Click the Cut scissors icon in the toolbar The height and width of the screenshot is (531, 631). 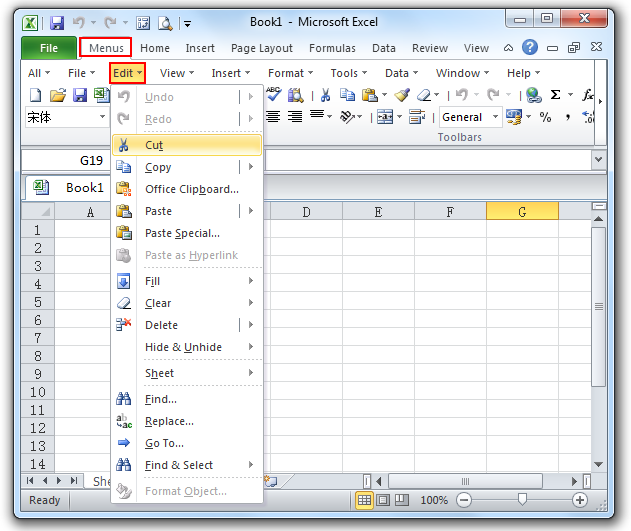(326, 96)
